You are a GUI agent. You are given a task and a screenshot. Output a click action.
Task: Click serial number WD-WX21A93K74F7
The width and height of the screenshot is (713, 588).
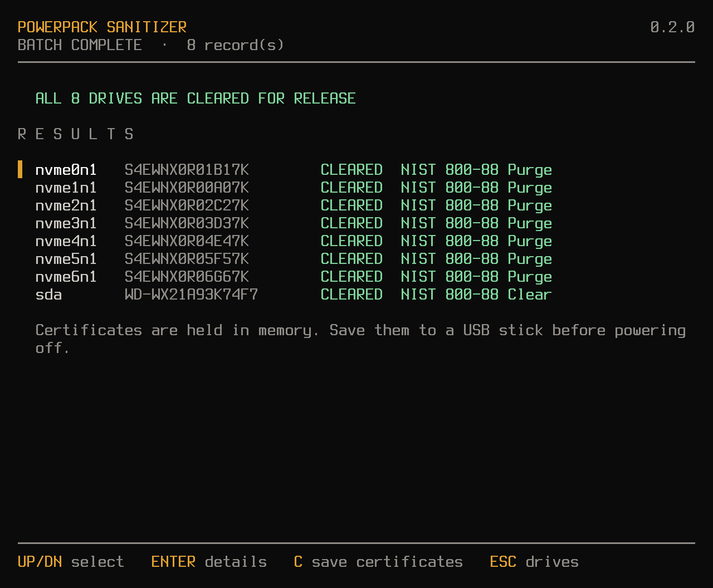[x=192, y=294]
